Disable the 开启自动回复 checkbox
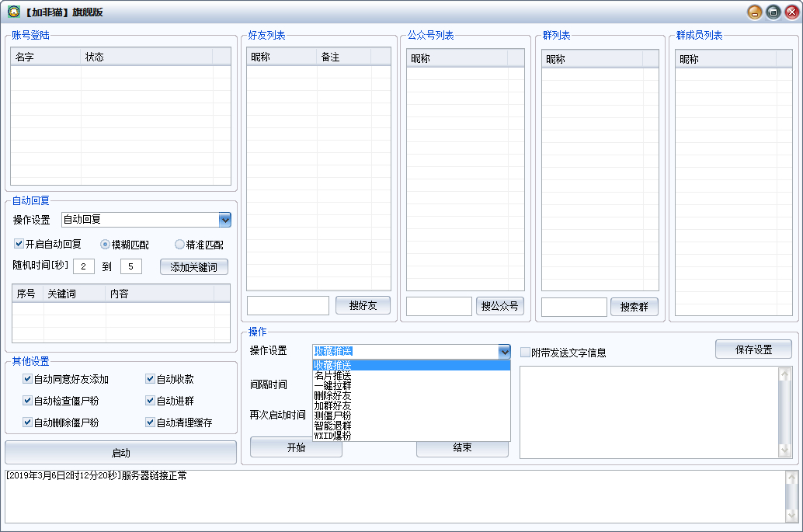The height and width of the screenshot is (532, 803). (19, 244)
